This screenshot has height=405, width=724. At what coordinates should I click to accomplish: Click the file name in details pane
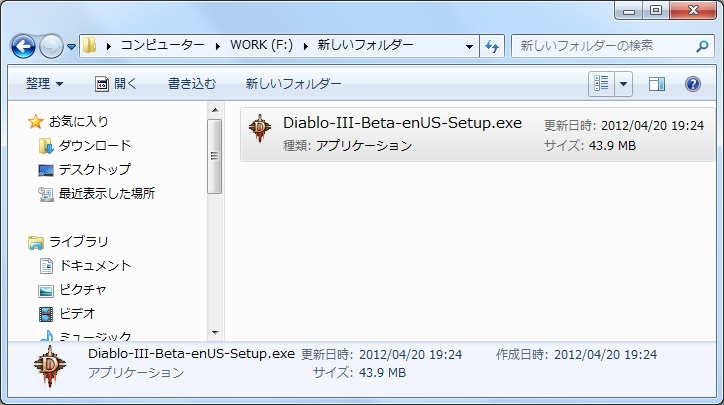[x=191, y=353]
